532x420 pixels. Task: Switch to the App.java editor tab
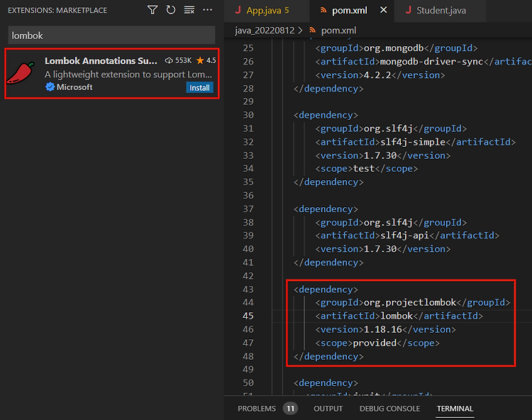click(267, 11)
